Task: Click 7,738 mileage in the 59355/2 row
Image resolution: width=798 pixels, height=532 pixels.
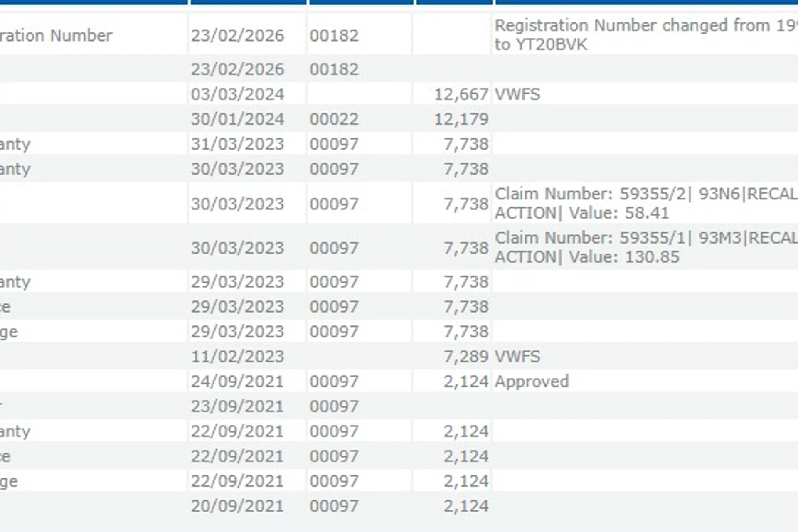Action: 465,204
